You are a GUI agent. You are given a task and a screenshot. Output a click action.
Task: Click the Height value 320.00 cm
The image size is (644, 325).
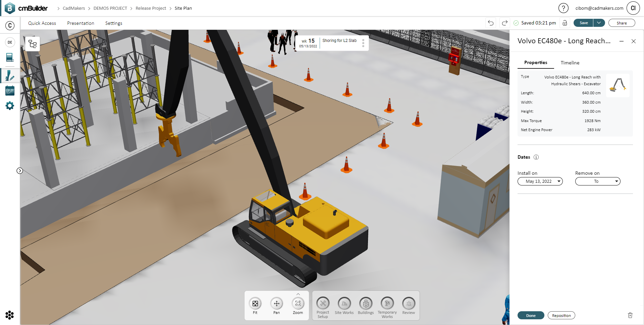pos(591,111)
